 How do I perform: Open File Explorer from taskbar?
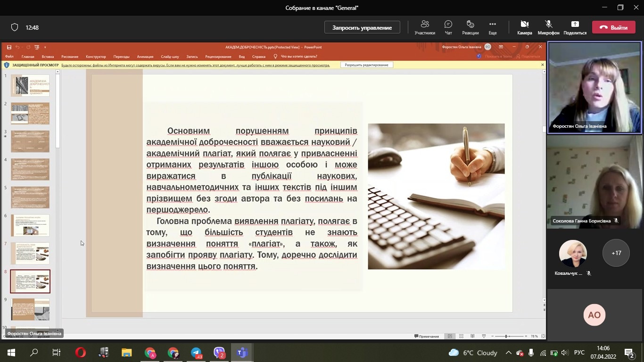[x=127, y=353]
